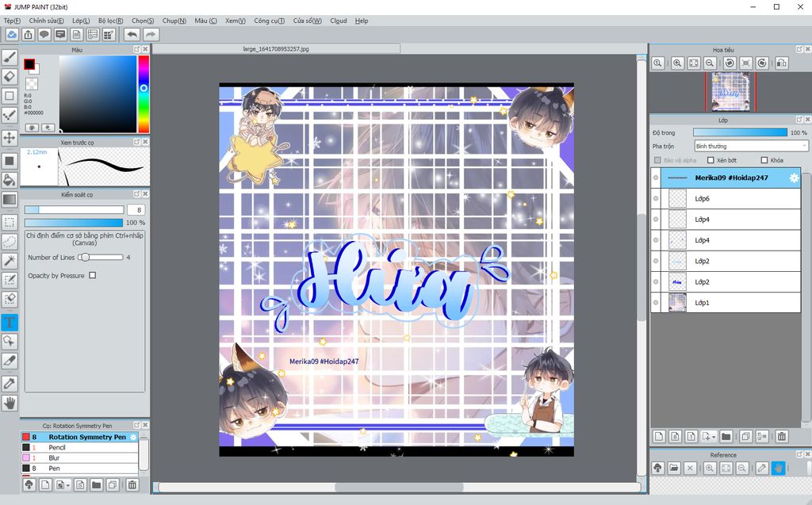Screen dimensions: 812x505
Task: Flip canvas horizontally in Navigator panel
Action: pos(781,63)
